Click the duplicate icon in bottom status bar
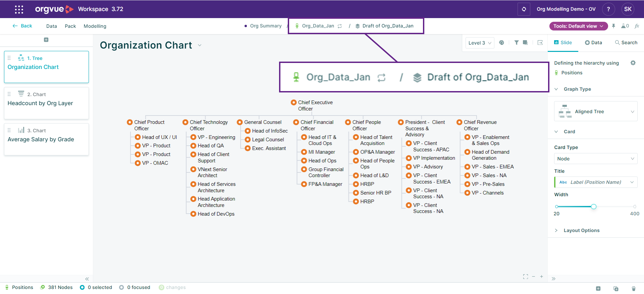This screenshot has height=294, width=644. [x=616, y=289]
